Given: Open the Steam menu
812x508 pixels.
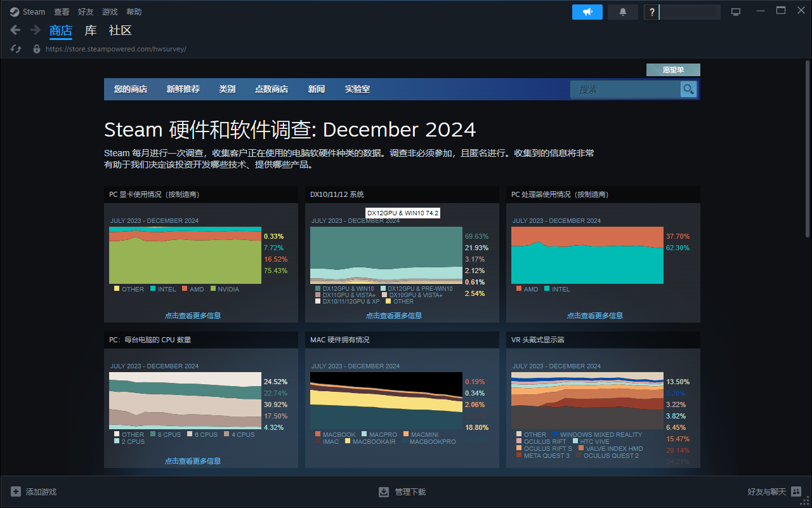Looking at the screenshot, I should 27,11.
